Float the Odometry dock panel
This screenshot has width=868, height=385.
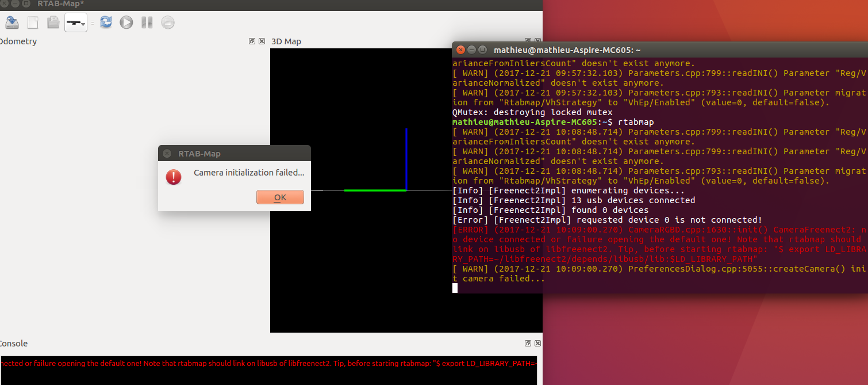pos(252,41)
